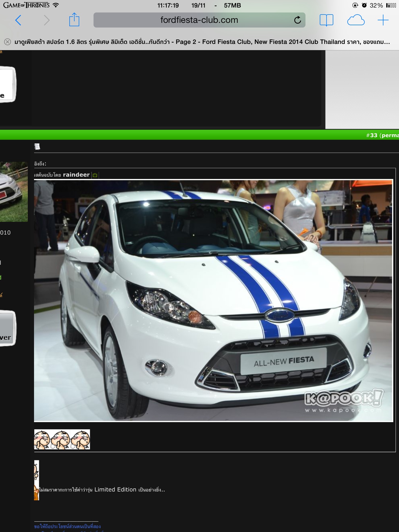Screen dimensions: 399x532
Task: Open the share sheet icon
Action: pos(74,19)
